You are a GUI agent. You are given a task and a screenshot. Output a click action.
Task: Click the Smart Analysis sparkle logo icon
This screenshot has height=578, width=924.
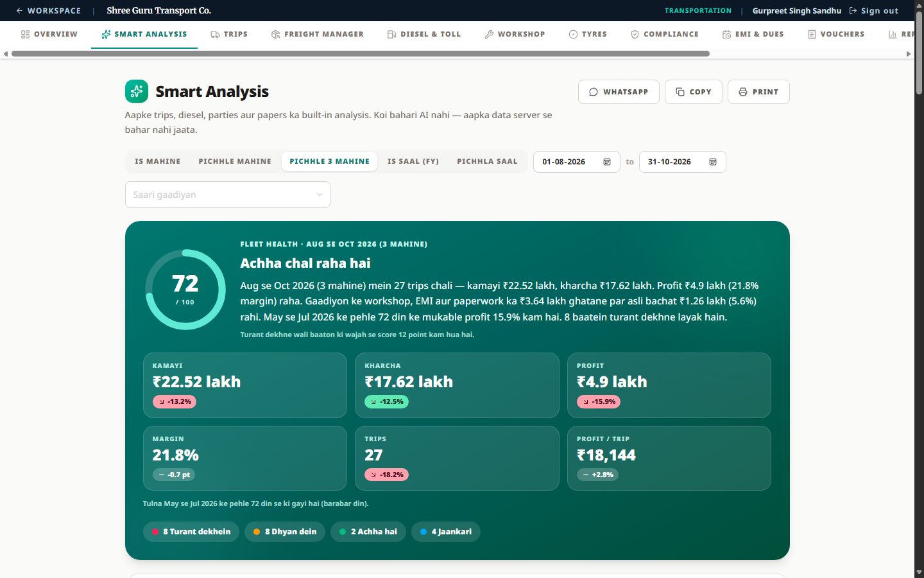coord(137,91)
